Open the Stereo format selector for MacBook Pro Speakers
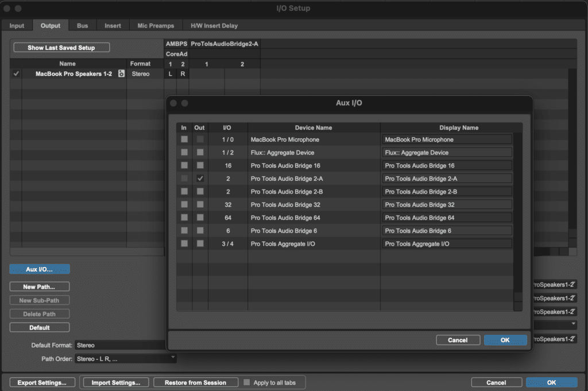The width and height of the screenshot is (588, 391). [x=141, y=73]
